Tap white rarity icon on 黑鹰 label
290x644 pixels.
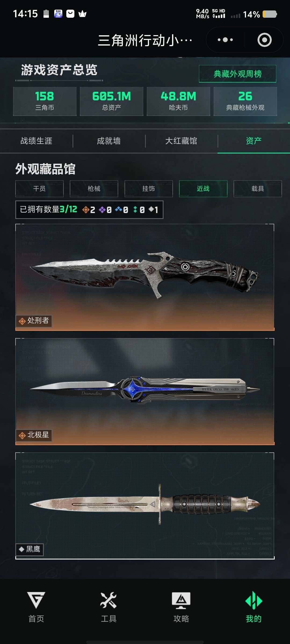(21, 549)
